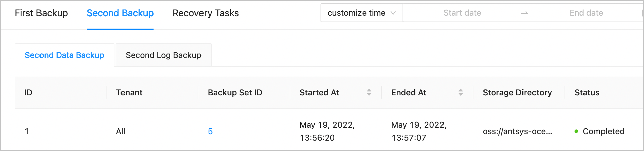Open the First Backup tab
Screen dimensions: 644x151
[x=41, y=13]
